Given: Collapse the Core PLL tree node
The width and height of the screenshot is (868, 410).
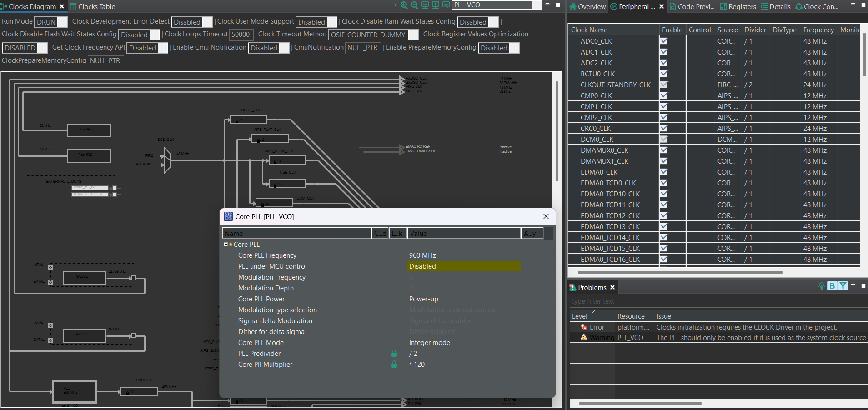Looking at the screenshot, I should pyautogui.click(x=226, y=244).
